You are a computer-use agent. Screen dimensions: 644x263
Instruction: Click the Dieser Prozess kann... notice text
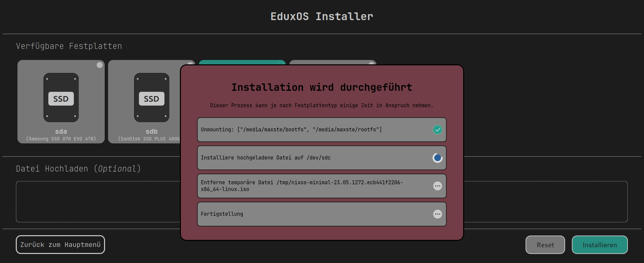pos(322,106)
